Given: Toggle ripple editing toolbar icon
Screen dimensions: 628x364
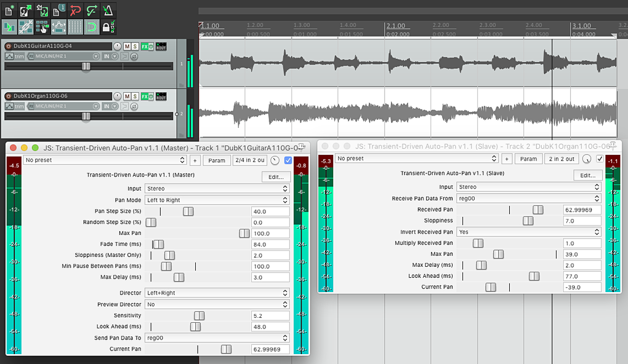Looking at the screenshot, I should [42, 27].
